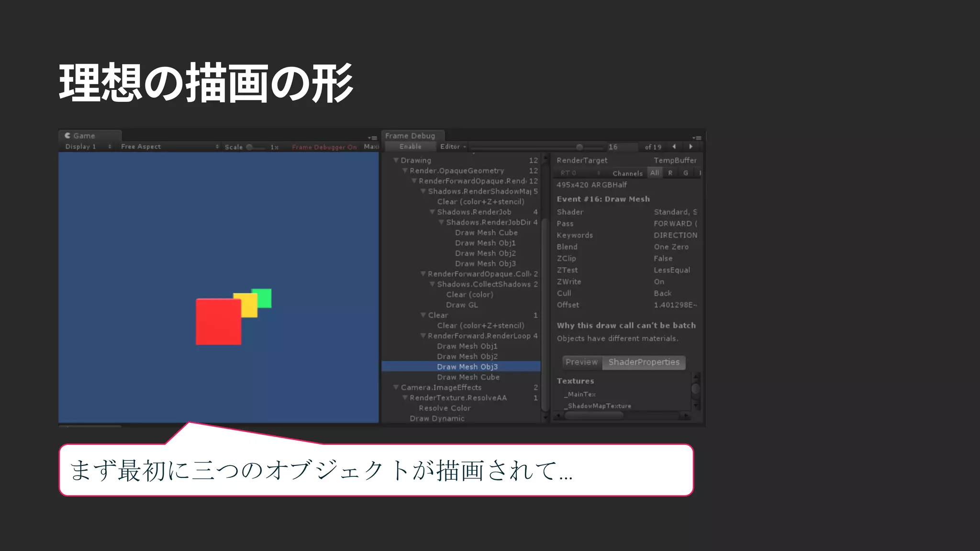The width and height of the screenshot is (980, 551).
Task: Collapse the Shadows.RenderJobDir node
Action: [441, 222]
